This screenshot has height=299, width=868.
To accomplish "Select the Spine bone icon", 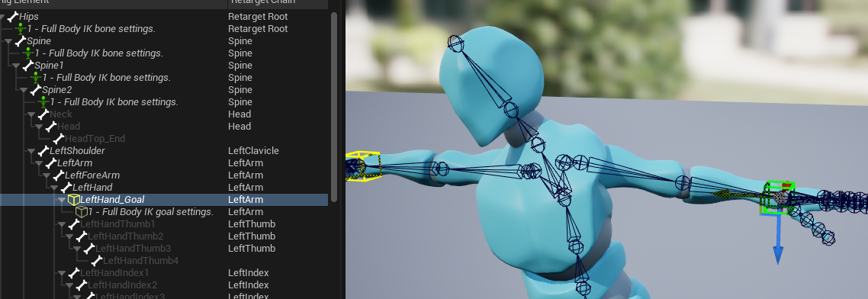I will coord(20,41).
